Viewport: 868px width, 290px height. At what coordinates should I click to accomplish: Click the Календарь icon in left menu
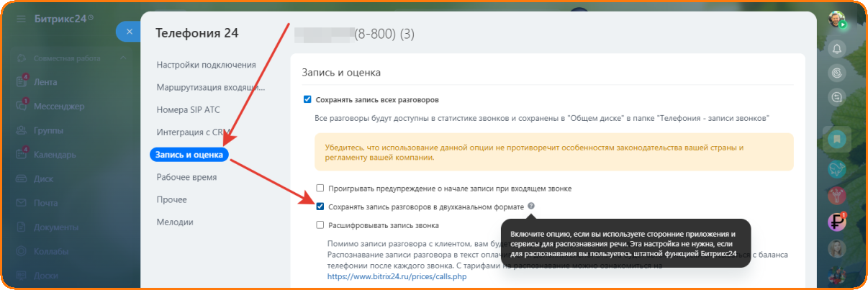[22, 155]
